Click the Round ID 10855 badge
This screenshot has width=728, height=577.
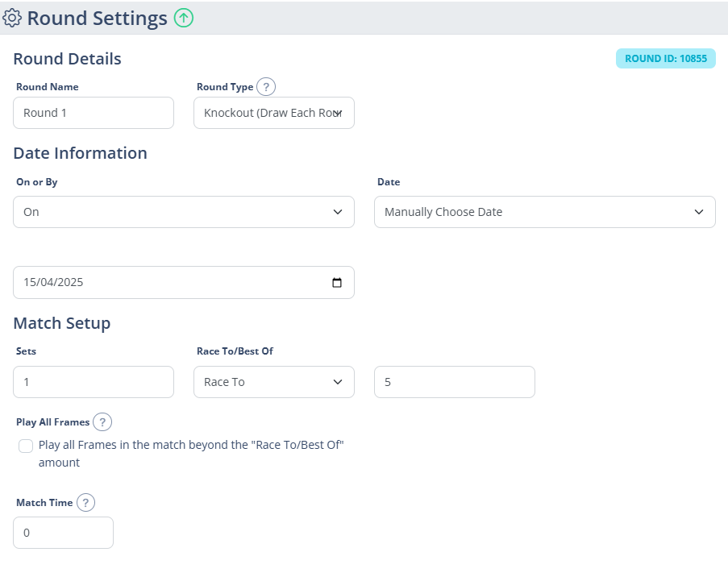point(666,59)
